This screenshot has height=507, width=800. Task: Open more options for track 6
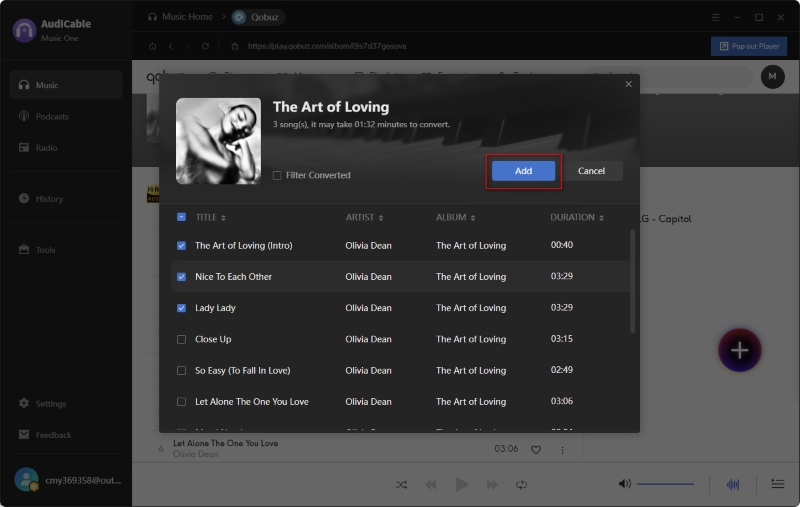click(x=562, y=450)
